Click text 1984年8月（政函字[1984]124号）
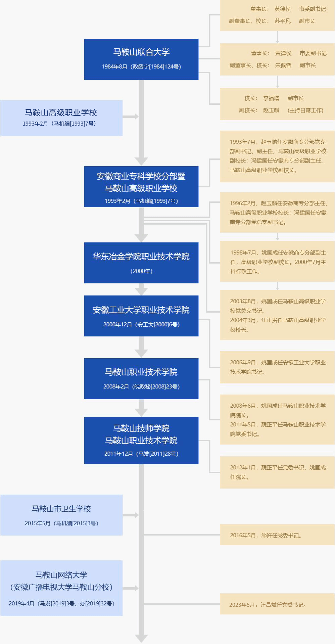335x644 pixels. tap(141, 66)
